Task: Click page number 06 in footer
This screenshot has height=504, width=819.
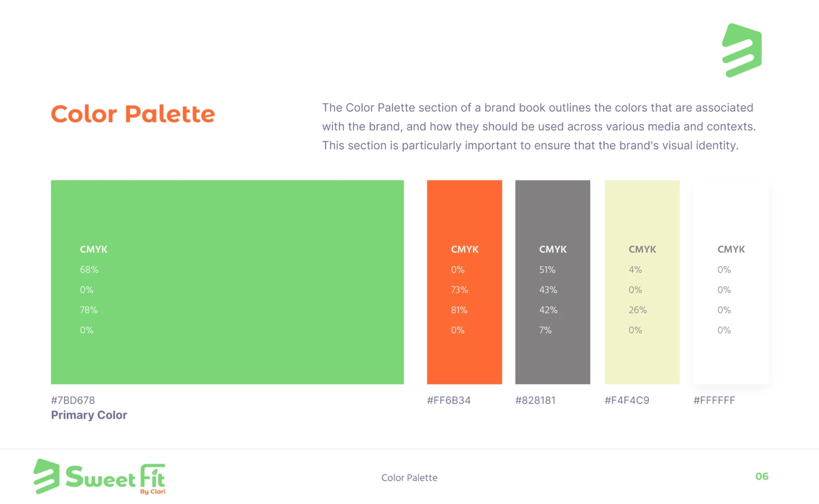Action: [x=762, y=476]
